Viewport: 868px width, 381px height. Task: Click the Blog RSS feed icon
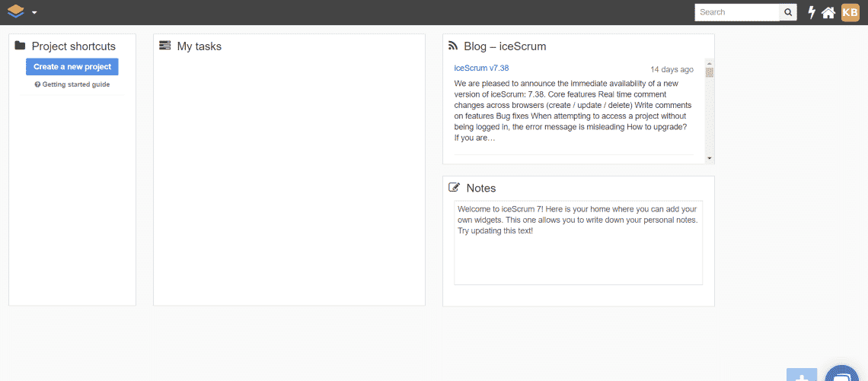453,46
